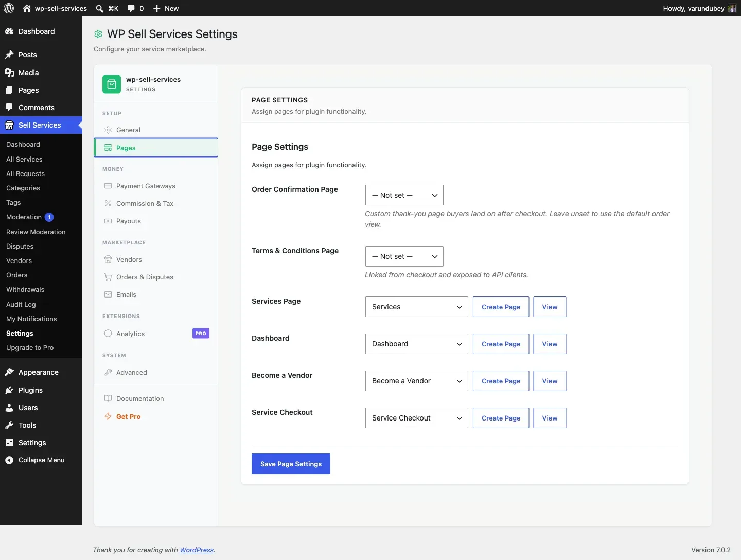Click the plus New icon in admin bar
The width and height of the screenshot is (741, 560).
coord(157,8)
